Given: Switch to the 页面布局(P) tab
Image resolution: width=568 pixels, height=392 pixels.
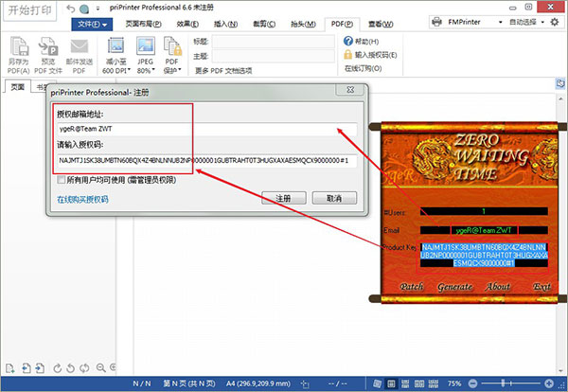Looking at the screenshot, I should [144, 24].
